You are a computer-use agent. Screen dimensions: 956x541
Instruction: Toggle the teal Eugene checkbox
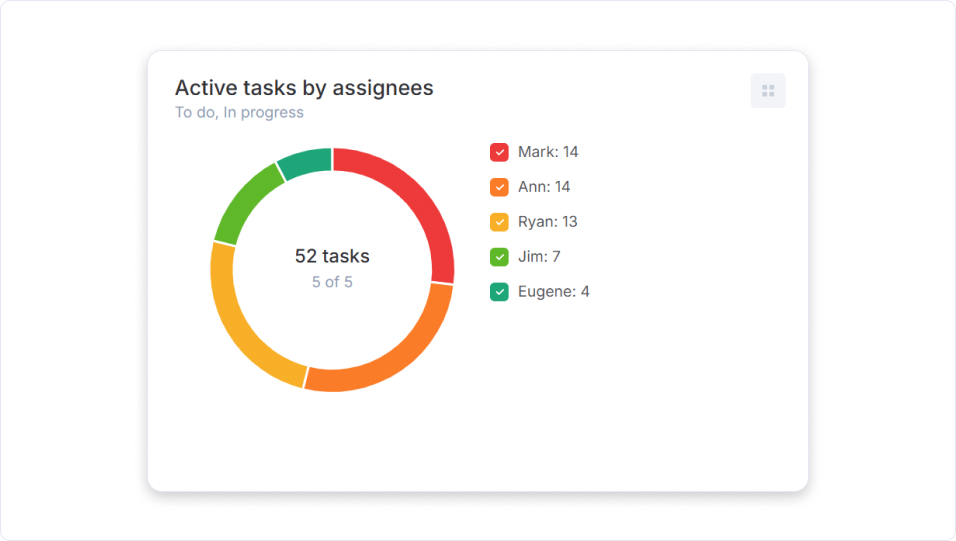[500, 292]
